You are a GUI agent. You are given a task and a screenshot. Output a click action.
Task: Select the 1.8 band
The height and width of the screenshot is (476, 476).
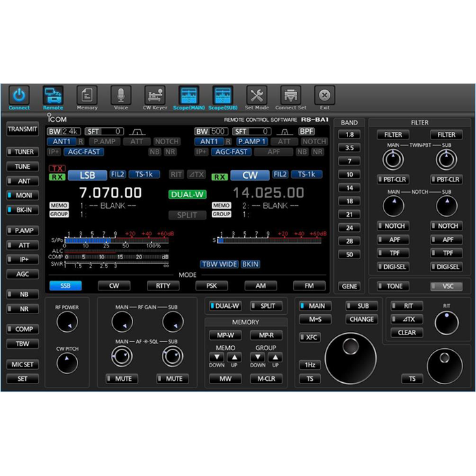(350, 135)
